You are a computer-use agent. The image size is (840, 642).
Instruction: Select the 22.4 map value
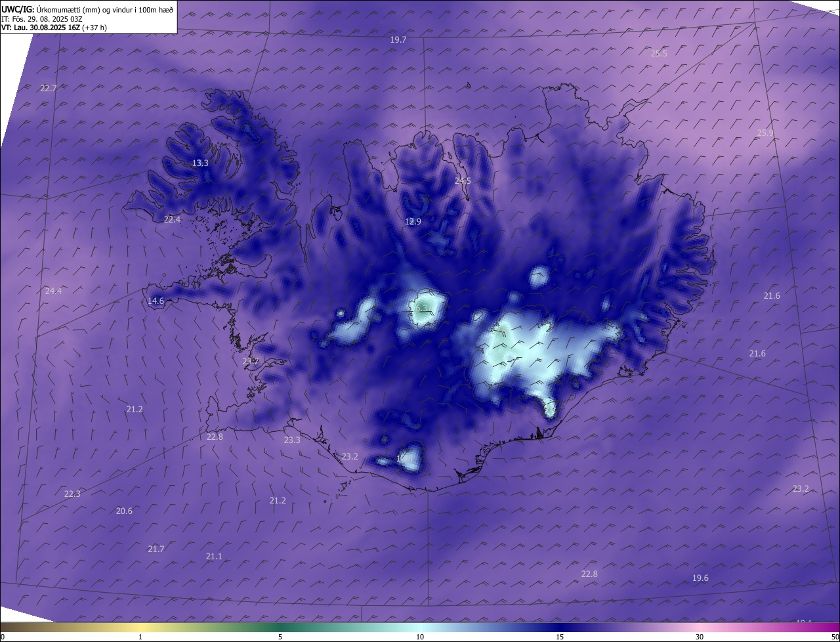click(172, 220)
